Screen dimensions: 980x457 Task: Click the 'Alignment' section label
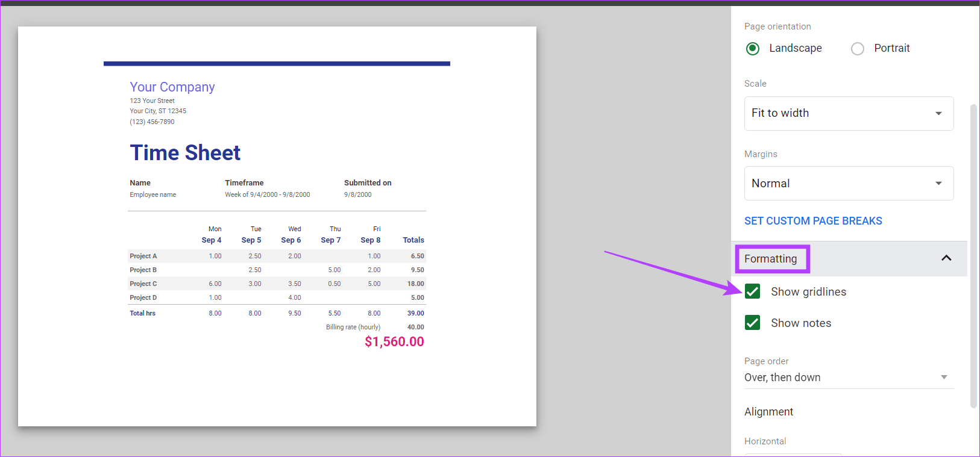click(768, 412)
